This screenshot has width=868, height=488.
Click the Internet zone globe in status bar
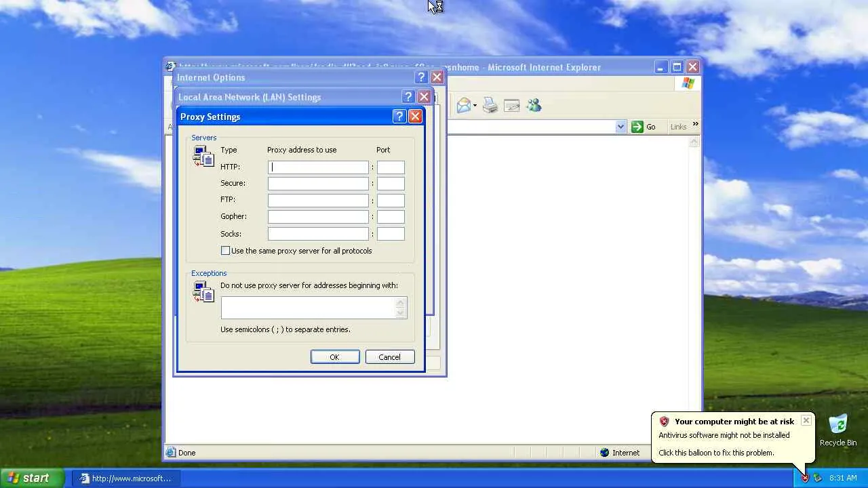coord(604,453)
